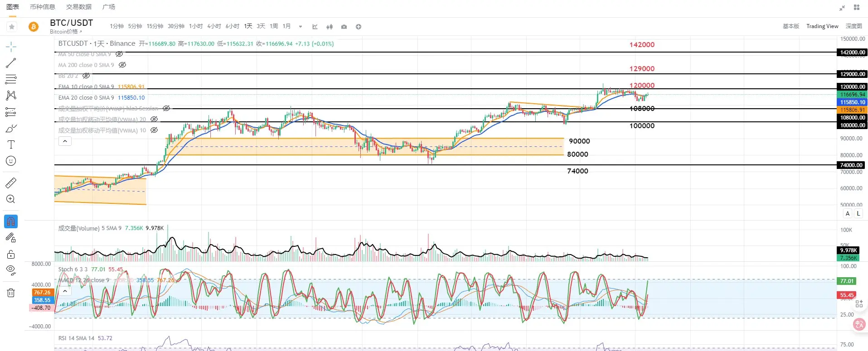
Task: Show the VWMA 10 indicator
Action: (x=154, y=130)
